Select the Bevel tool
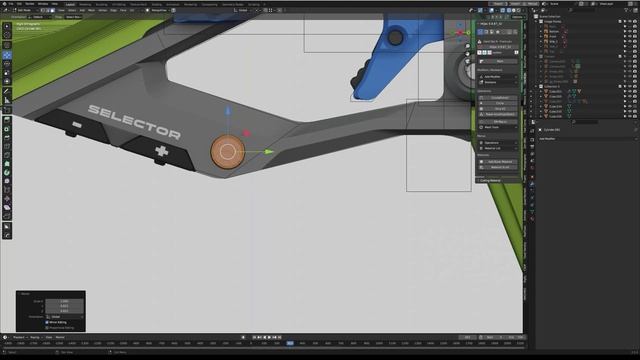 (7, 138)
